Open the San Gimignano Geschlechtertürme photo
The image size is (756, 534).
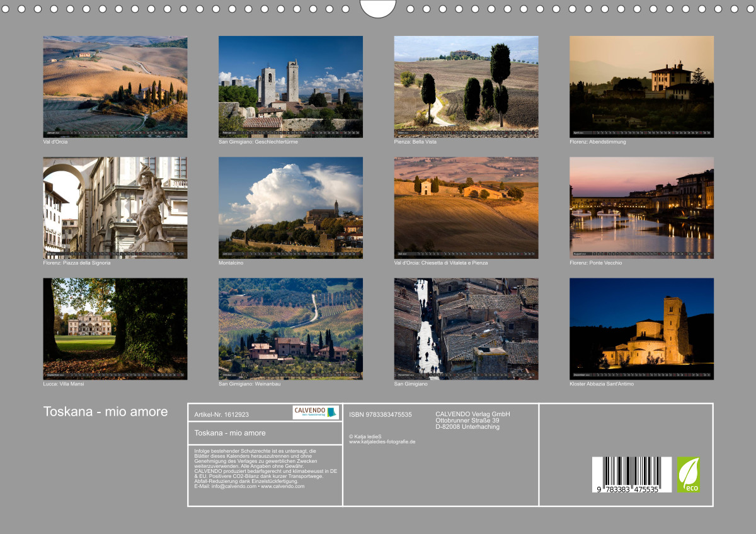tap(290, 86)
